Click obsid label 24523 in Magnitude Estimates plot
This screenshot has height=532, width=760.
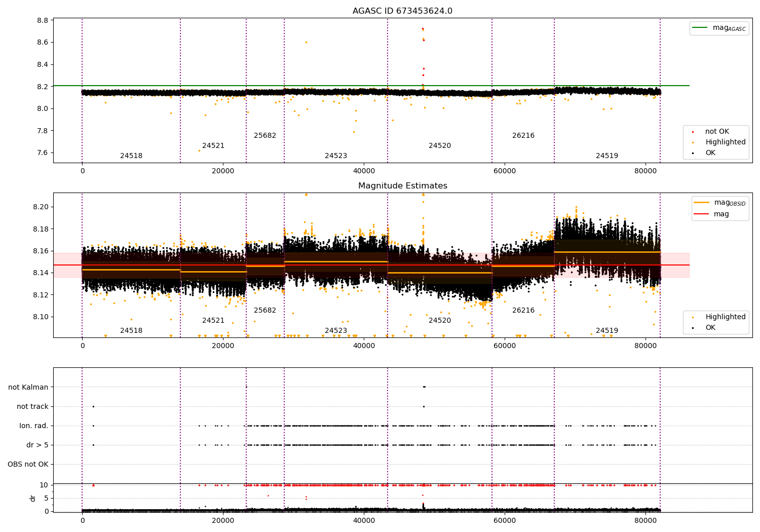(x=336, y=331)
